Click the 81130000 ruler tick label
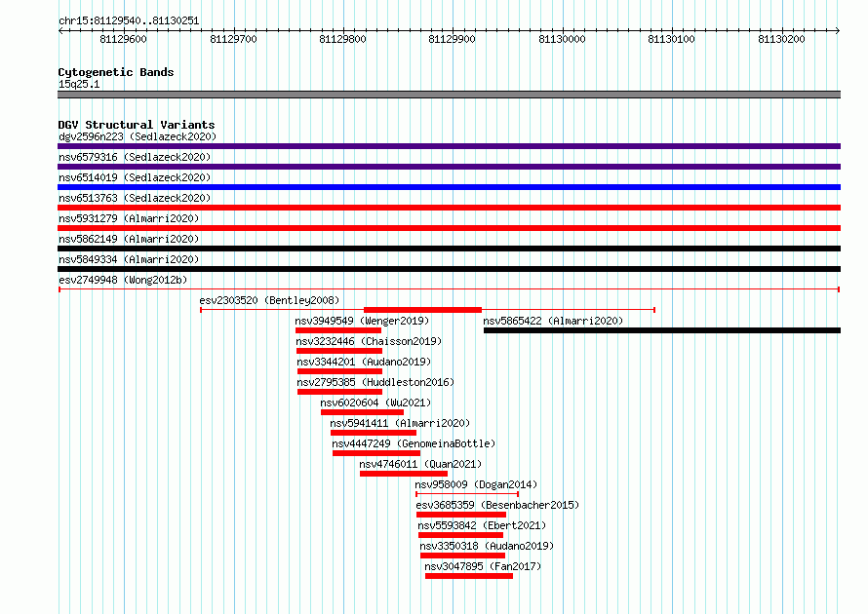868x614 pixels. click(562, 39)
